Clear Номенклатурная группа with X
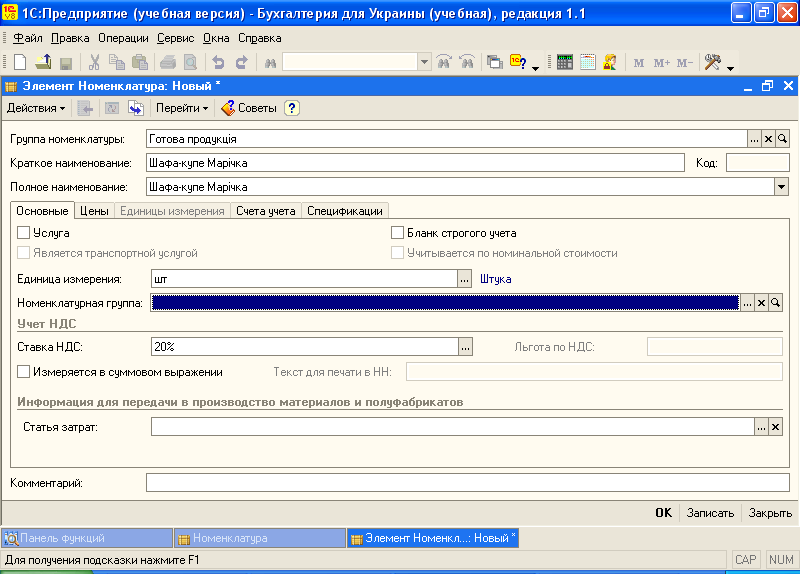The height and width of the screenshot is (574, 800). [761, 303]
